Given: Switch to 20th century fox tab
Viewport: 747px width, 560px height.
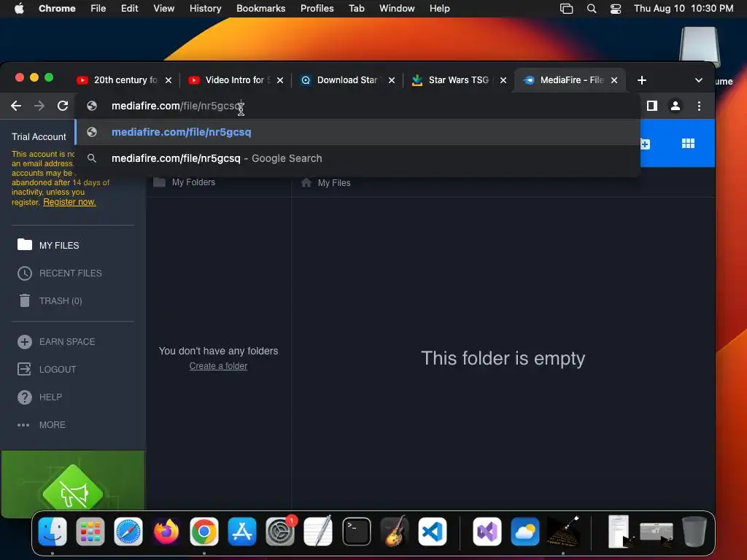Looking at the screenshot, I should point(125,80).
